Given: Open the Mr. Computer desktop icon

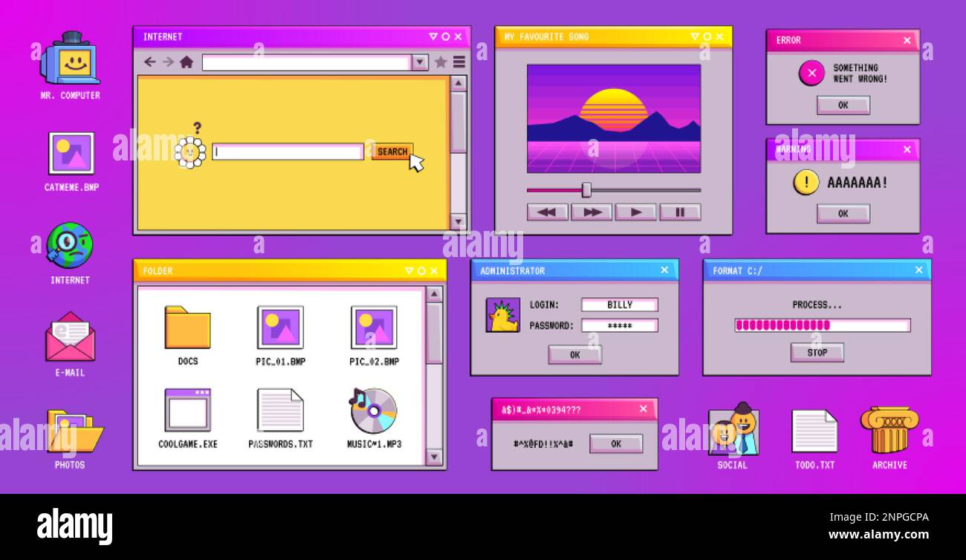Looking at the screenshot, I should [71, 59].
